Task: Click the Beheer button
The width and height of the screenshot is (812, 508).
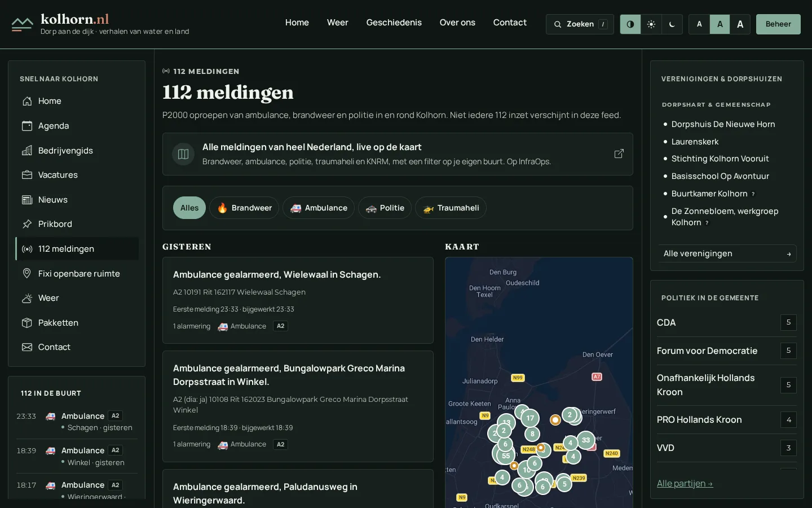Action: (778, 24)
